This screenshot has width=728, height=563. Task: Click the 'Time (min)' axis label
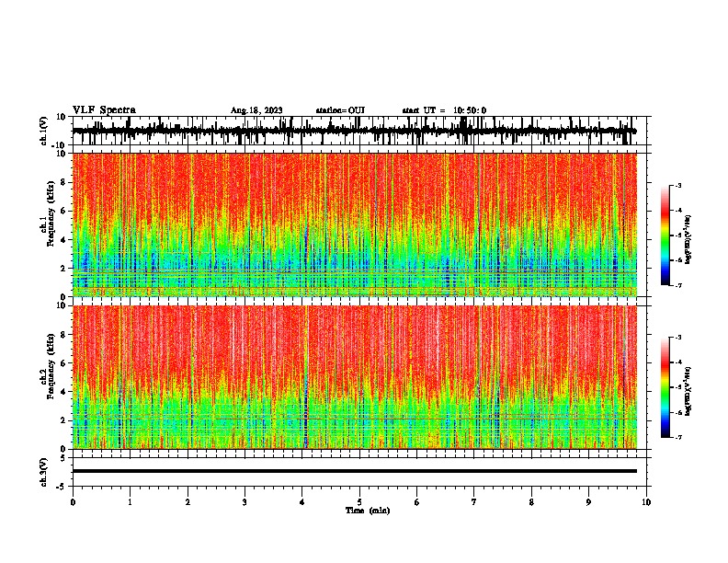point(368,511)
